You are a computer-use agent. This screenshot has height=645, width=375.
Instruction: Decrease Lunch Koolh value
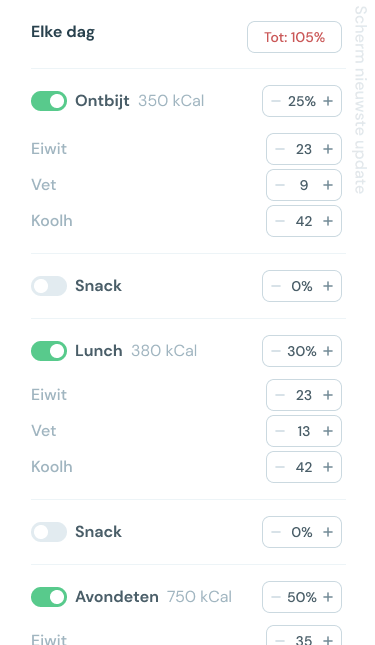280,467
